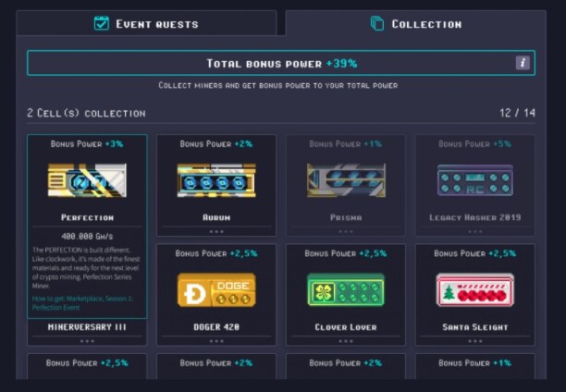Viewport: 566px width, 392px height.
Task: Open the Marketplace, Season 1 Perfection Event link
Action: point(82,303)
